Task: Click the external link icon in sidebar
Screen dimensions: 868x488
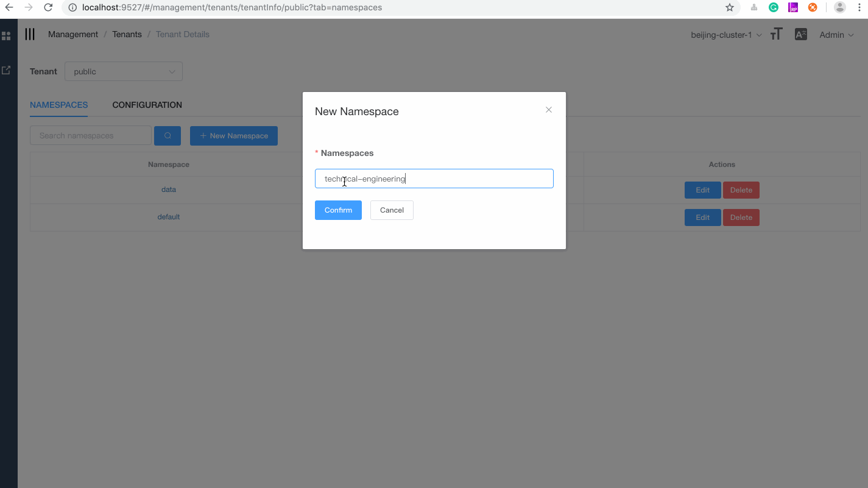Action: point(7,69)
